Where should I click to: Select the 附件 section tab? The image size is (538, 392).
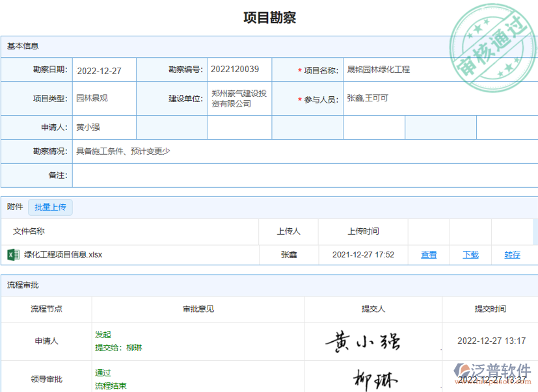point(14,207)
